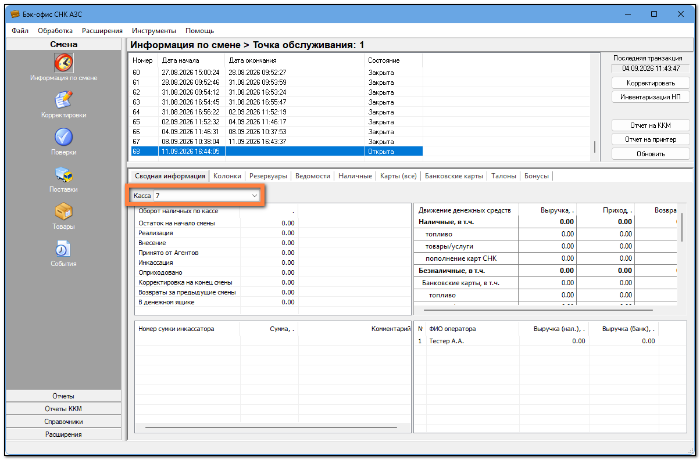Viewport: 700px width, 460px height.
Task: Switch to the Сводная информация tab
Action: (x=170, y=176)
